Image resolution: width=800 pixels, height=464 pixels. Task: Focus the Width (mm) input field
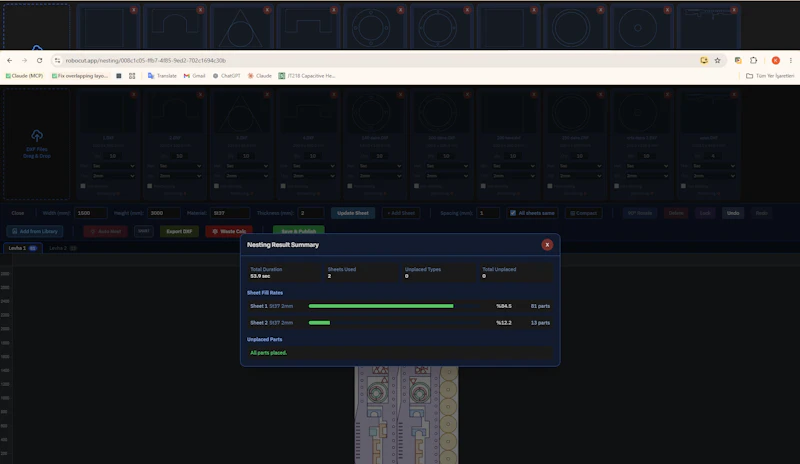click(91, 213)
